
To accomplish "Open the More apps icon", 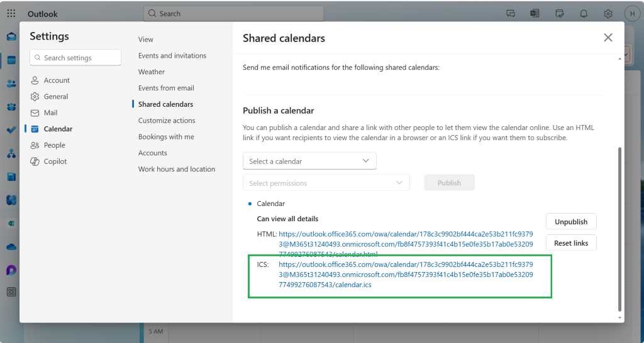I will click(x=11, y=292).
